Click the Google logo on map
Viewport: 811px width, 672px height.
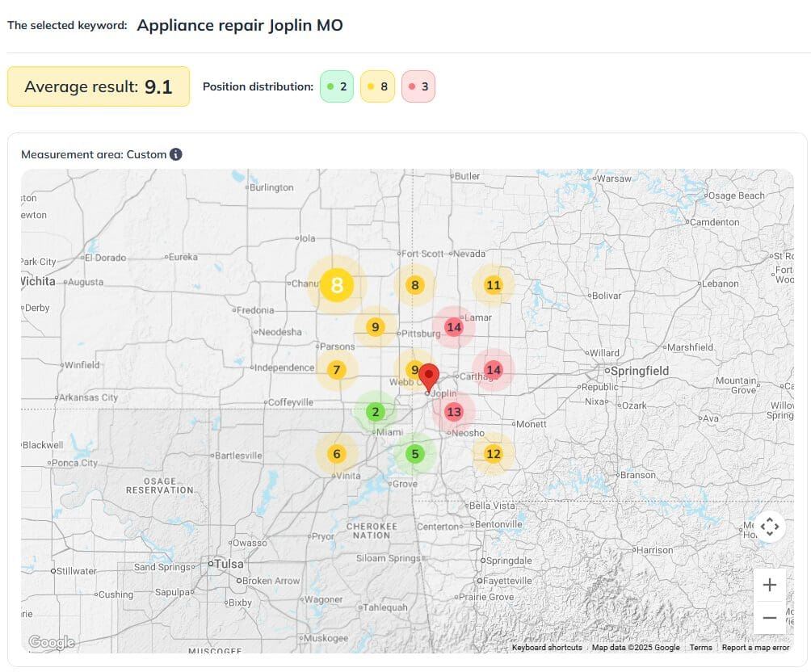click(51, 642)
